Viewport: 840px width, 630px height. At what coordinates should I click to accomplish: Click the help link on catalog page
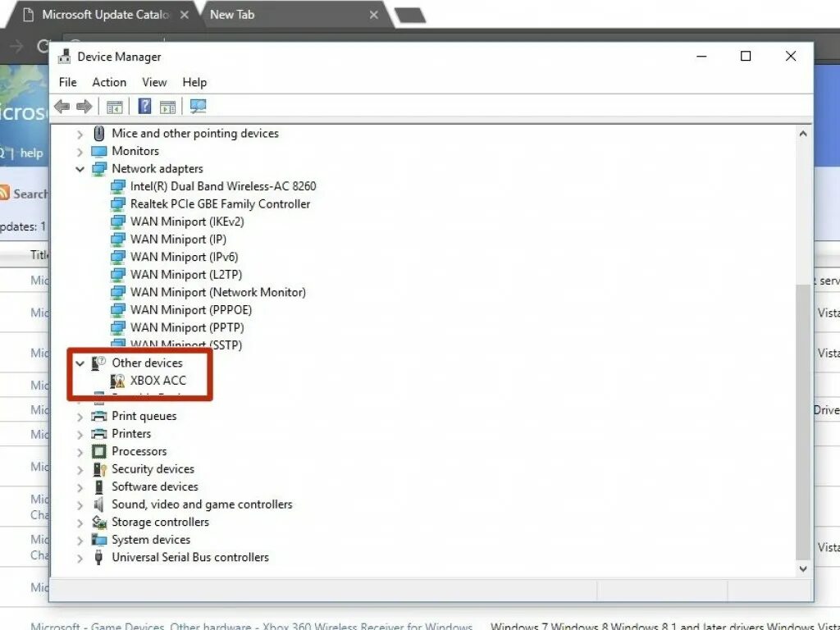pos(32,153)
